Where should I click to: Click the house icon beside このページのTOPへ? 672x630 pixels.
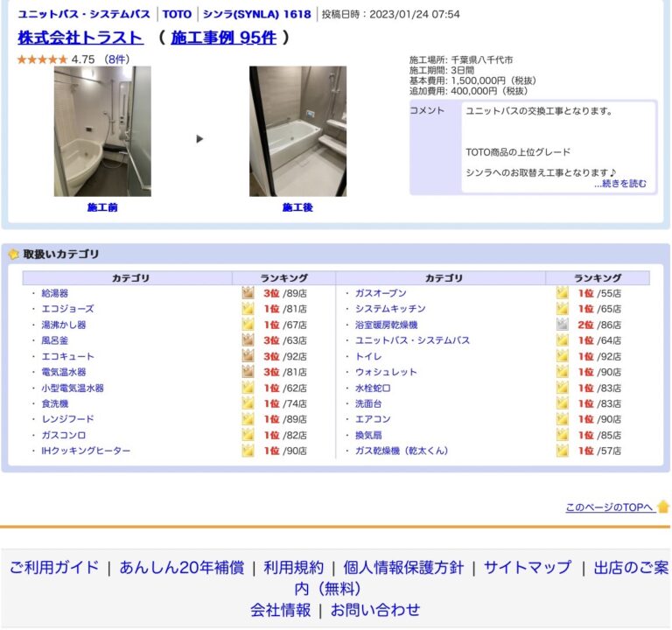[x=663, y=507]
